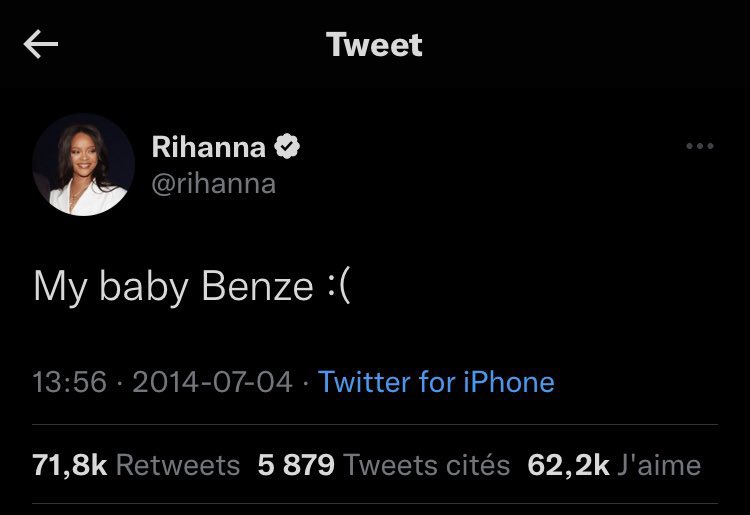Click the word Benze in the tweet
Screen dimensions: 750x515
click(x=257, y=287)
